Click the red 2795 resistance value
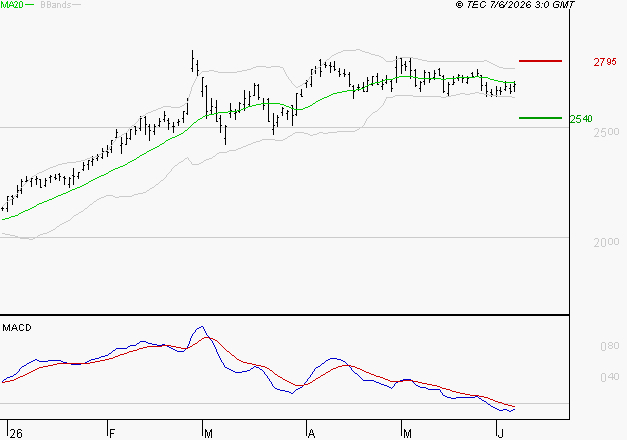Screen dimensions: 627x440 tap(605, 62)
